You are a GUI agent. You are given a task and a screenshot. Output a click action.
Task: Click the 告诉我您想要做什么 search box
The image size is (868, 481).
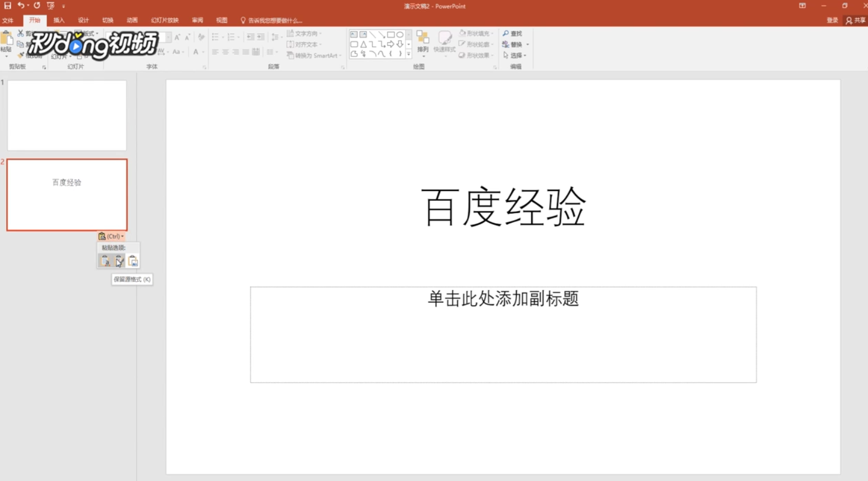[271, 20]
